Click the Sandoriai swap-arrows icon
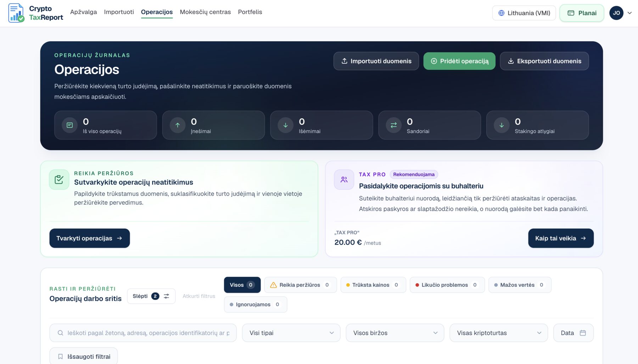Screen dimensions: 638x364 (x=393, y=125)
